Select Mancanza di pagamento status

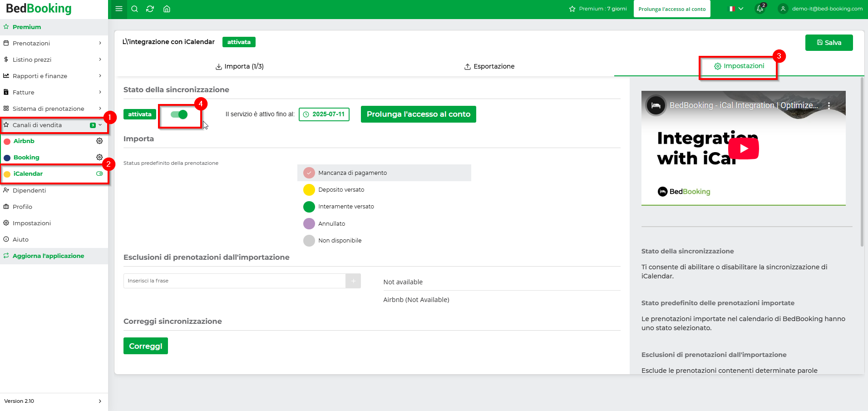point(384,173)
